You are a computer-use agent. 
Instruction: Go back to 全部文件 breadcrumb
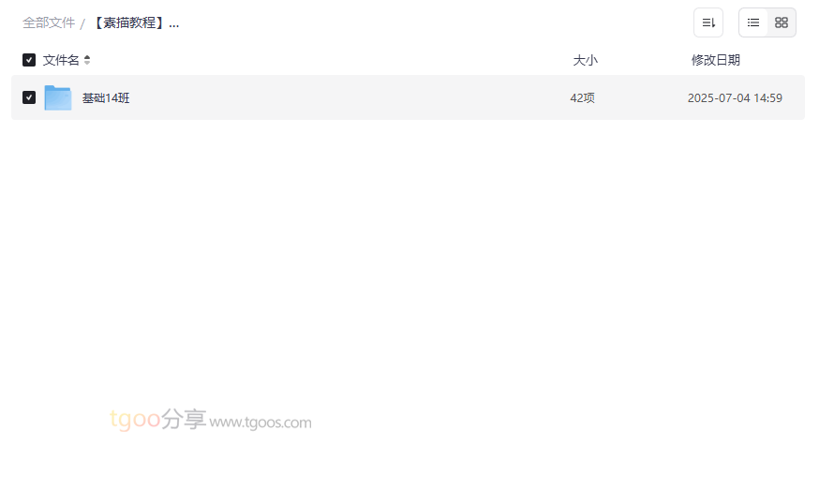point(49,23)
